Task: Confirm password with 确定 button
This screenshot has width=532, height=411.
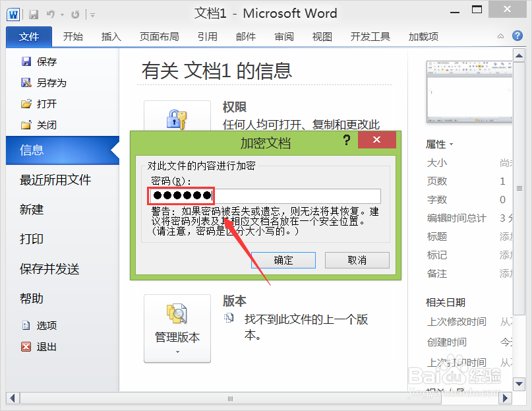Action: [283, 260]
